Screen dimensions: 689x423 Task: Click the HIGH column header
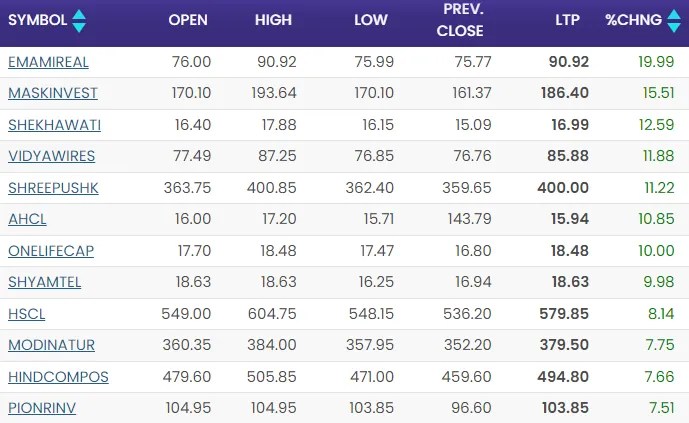point(275,20)
